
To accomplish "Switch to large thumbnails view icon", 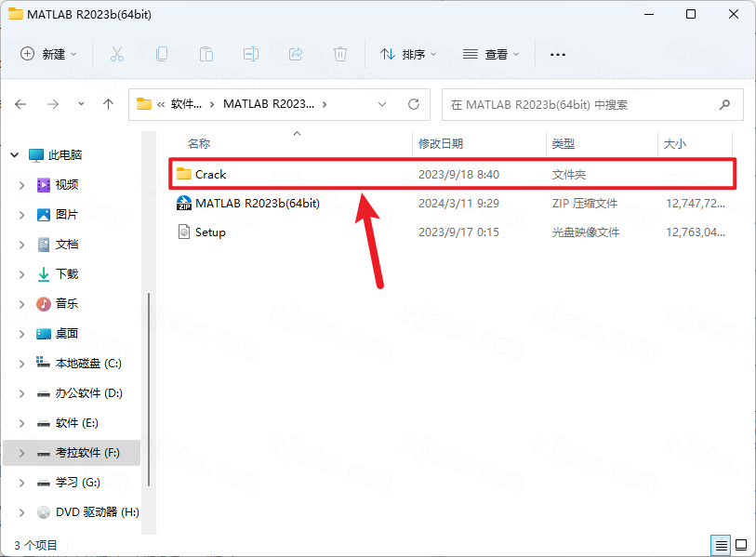I will point(741,544).
